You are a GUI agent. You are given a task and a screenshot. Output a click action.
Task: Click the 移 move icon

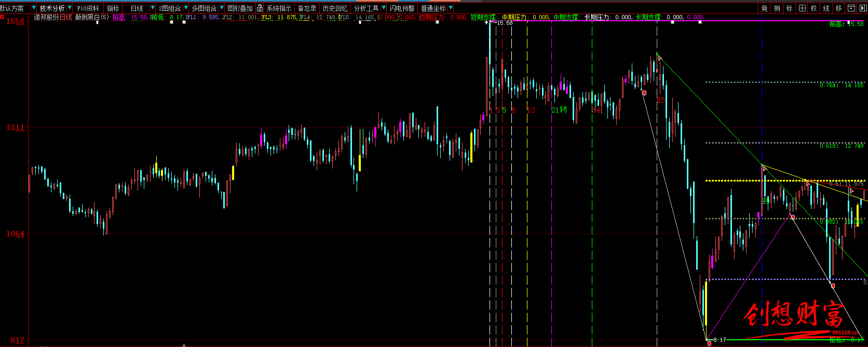tap(839, 8)
